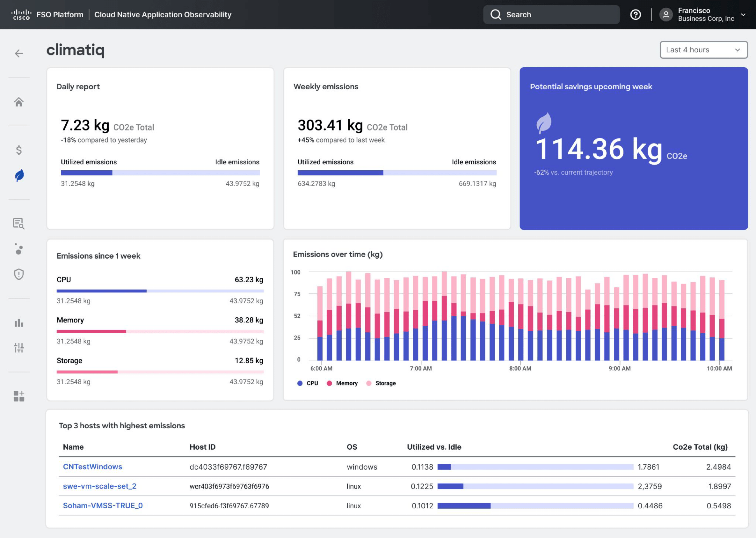Open the help question mark menu
The image size is (756, 538).
pyautogui.click(x=635, y=15)
